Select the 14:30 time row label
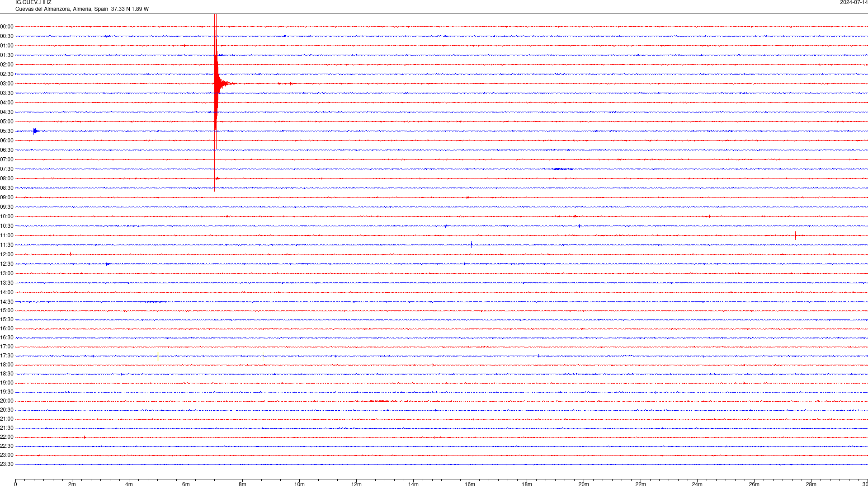This screenshot has width=868, height=488. pyautogui.click(x=7, y=302)
